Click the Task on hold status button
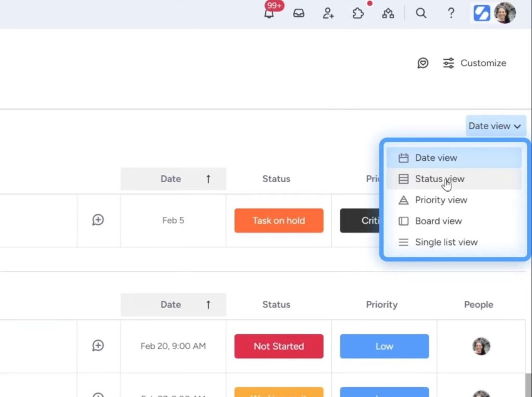Screen dimensions: 532x397 (279, 220)
